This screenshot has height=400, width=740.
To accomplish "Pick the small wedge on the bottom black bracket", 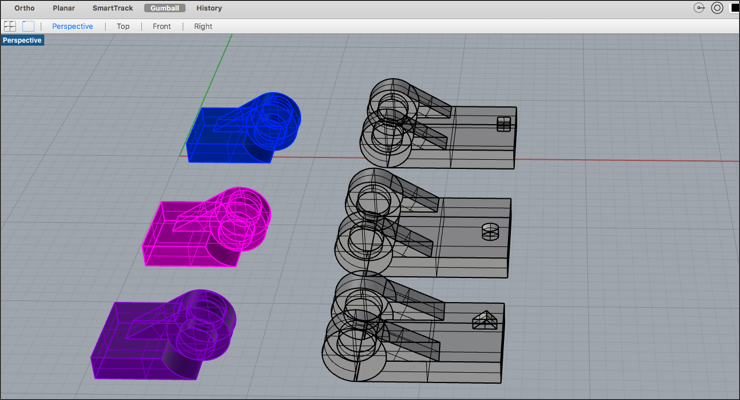I will [x=484, y=320].
